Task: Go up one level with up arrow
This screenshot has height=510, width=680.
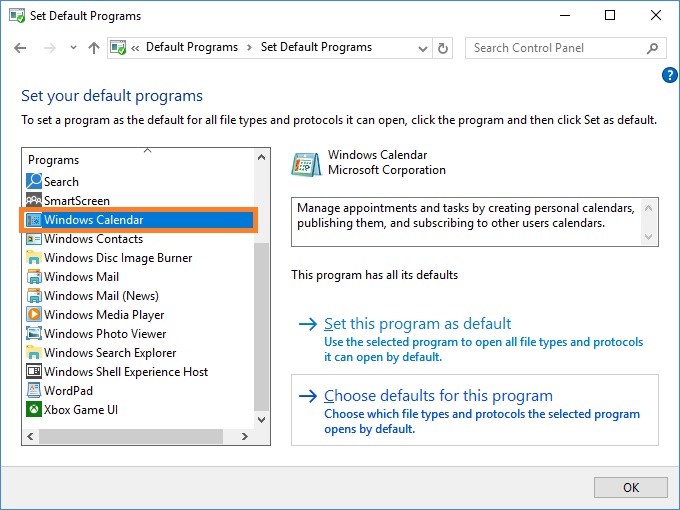Action: pos(94,48)
